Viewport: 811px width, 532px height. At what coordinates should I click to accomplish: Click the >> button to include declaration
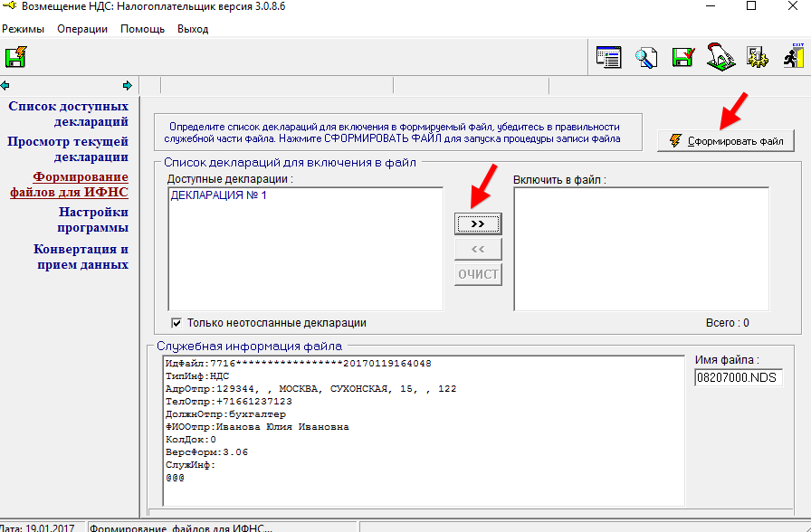478,223
